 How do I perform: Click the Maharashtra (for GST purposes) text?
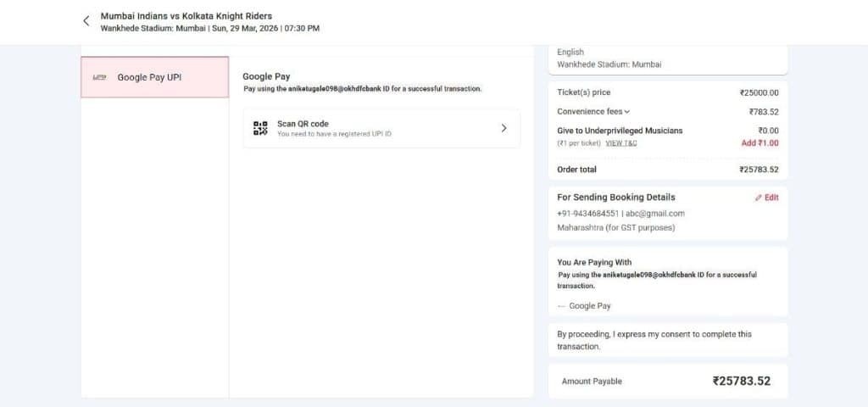615,227
